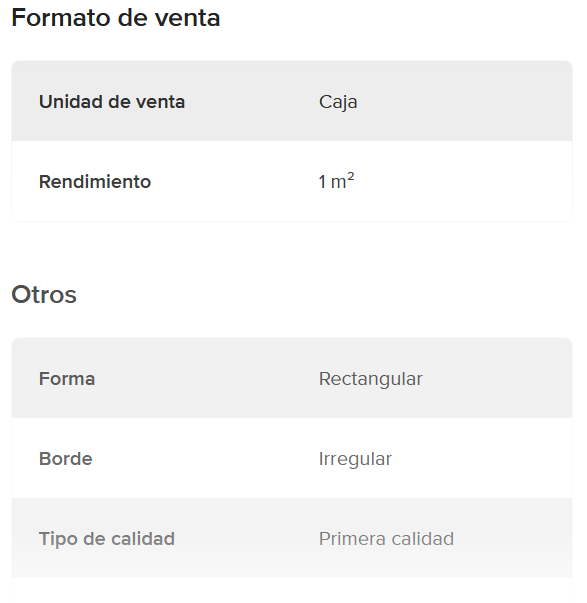Select the Borde label

pyautogui.click(x=66, y=459)
